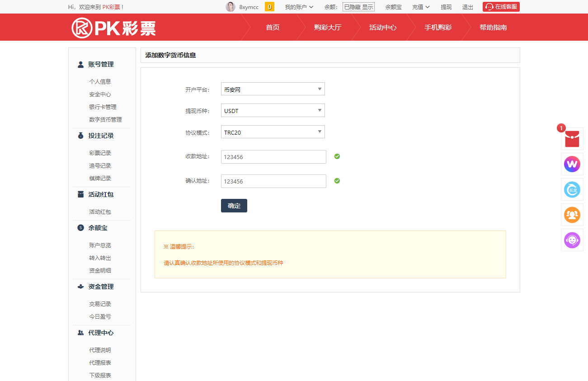Click the blue circular 长龙 icon
Image resolution: width=588 pixels, height=381 pixels.
[x=572, y=189]
